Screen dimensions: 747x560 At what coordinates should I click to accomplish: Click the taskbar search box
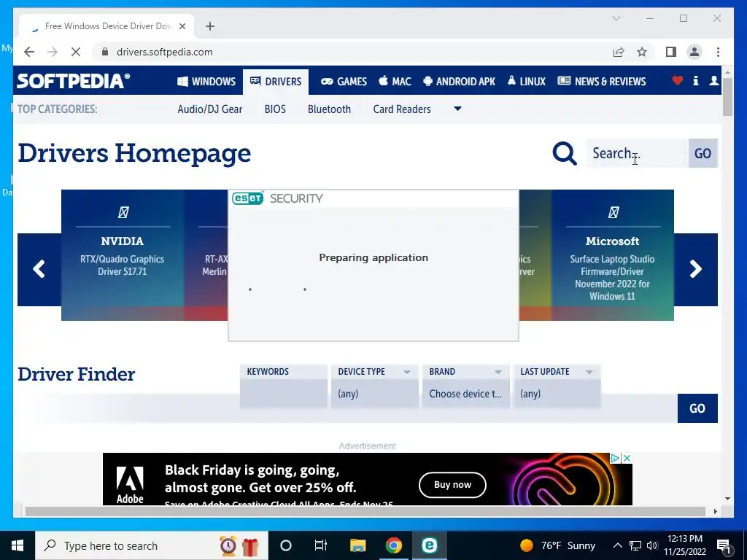tap(152, 545)
